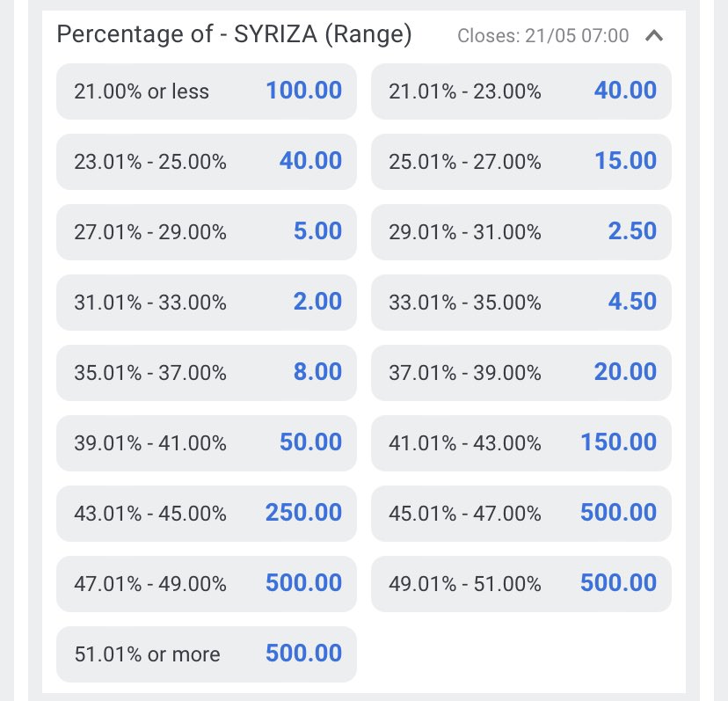Click the Closes 21/05 07:00 label

coord(543,36)
